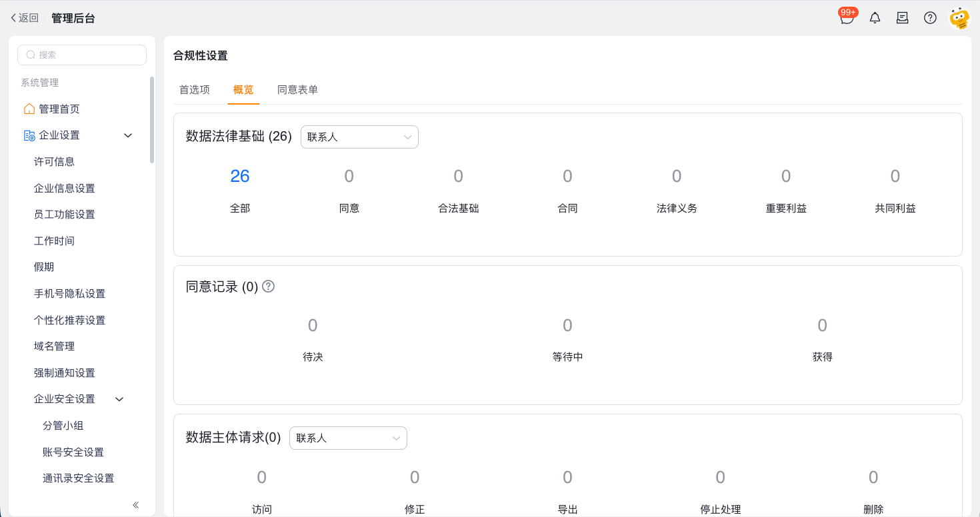Open 联系人 dropdown under 数据主体请求
Viewport: 980px width, 517px height.
pos(348,438)
